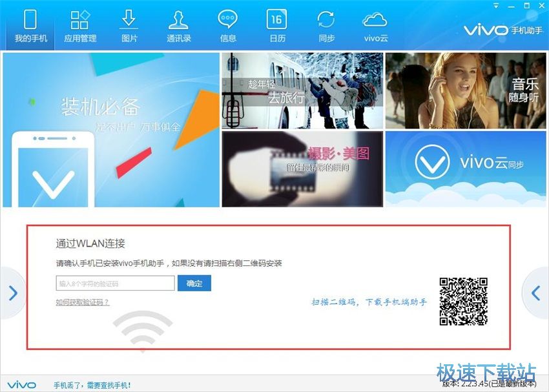549x392 pixels.
Task: Go to 信息 messages
Action: [228, 26]
